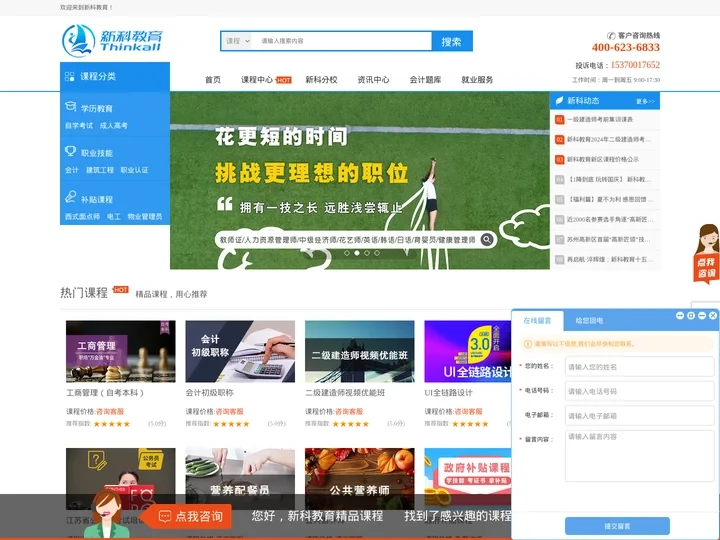Click the chat widget minus minimize icon

coord(702,315)
